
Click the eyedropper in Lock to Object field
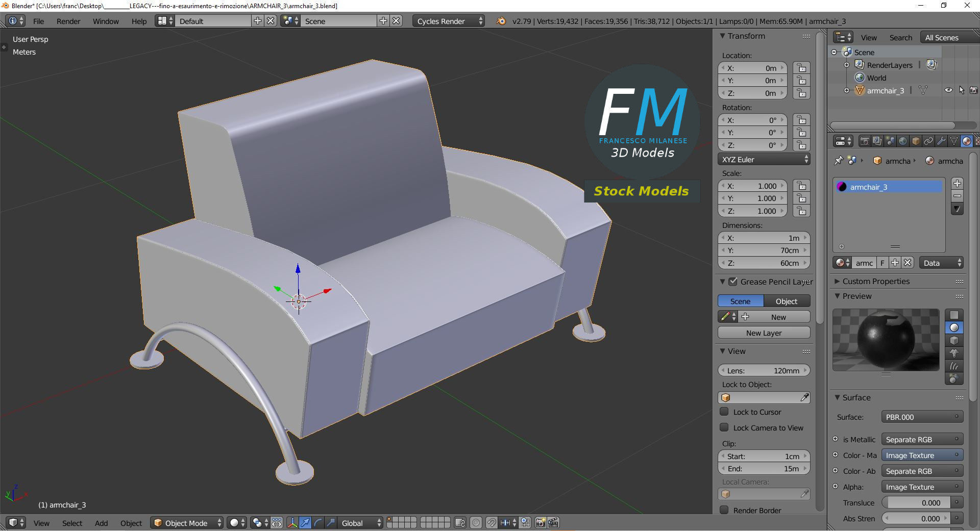click(x=804, y=397)
